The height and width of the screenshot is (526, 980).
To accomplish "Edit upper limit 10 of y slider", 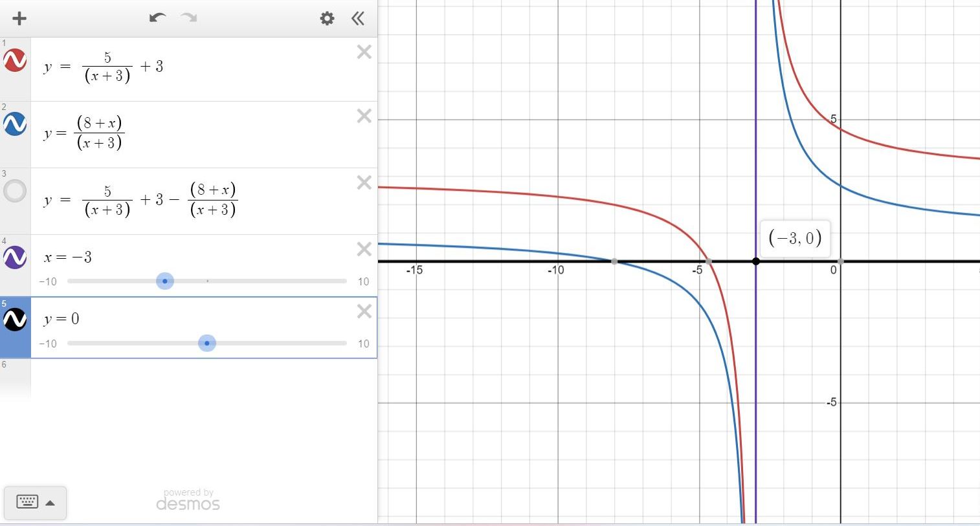I will click(x=363, y=344).
